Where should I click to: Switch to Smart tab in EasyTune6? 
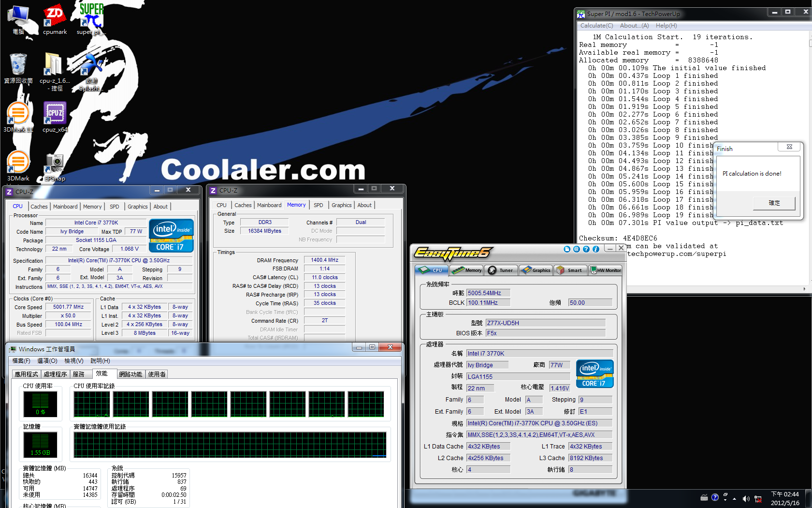pyautogui.click(x=570, y=270)
